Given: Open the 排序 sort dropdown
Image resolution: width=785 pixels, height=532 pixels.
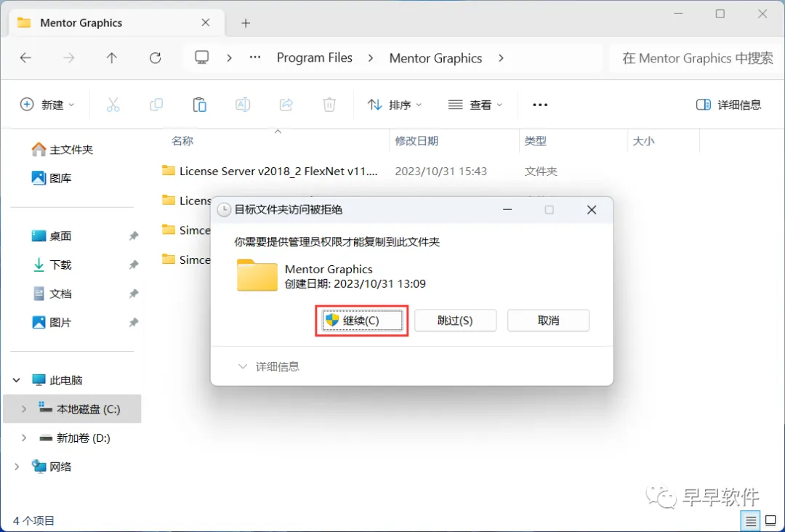Looking at the screenshot, I should (395, 105).
